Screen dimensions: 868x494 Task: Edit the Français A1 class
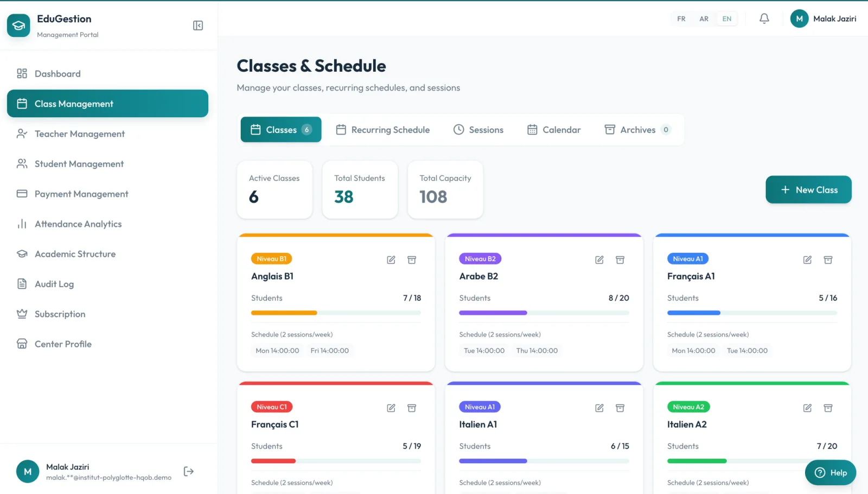pos(807,260)
